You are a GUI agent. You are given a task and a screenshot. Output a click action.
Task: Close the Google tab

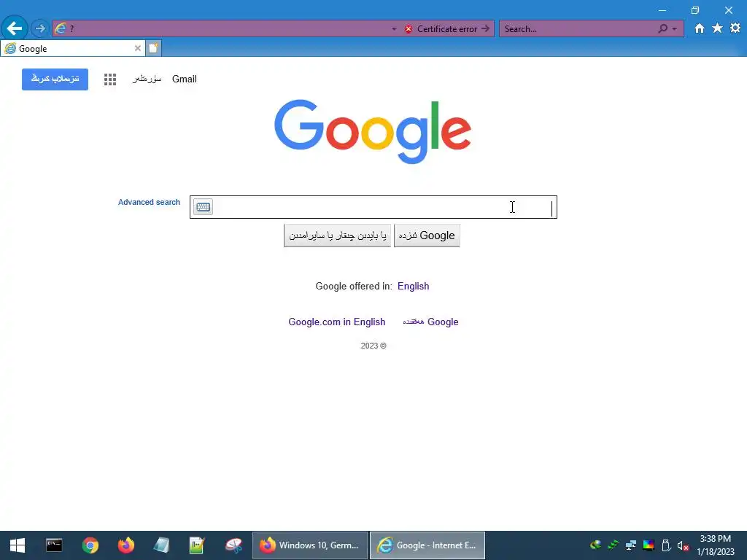(x=138, y=48)
